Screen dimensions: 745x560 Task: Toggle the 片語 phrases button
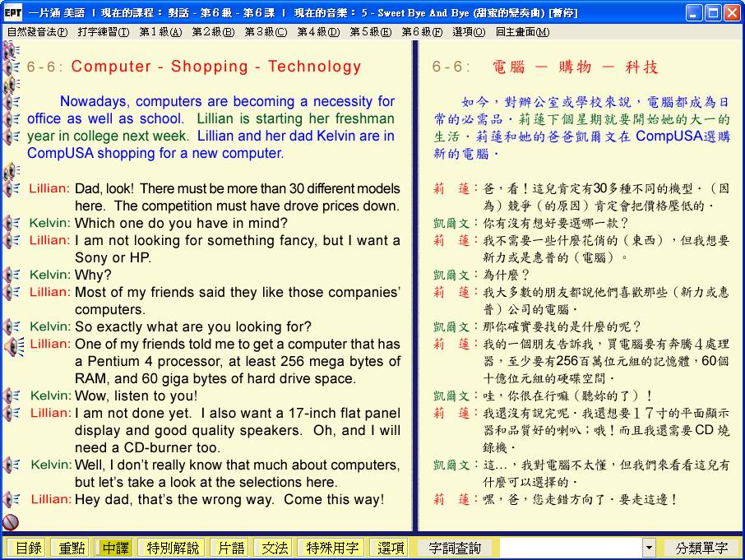click(229, 548)
